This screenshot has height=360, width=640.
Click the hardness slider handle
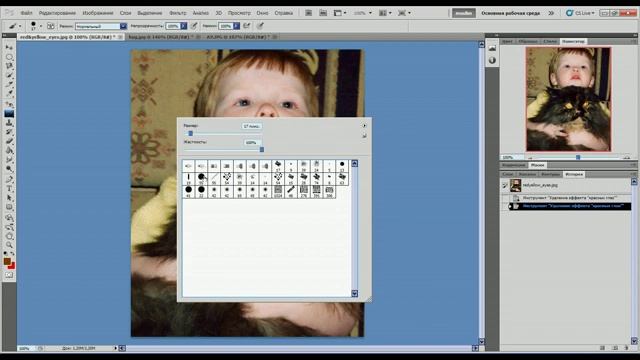[x=262, y=150]
